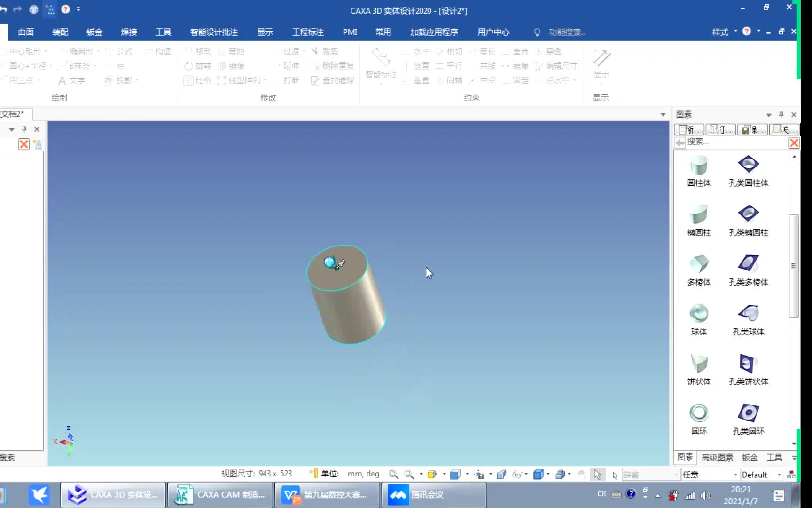Expand quick access toolbar customize arrow
Viewport: 812px width, 508px height.
tap(78, 9)
